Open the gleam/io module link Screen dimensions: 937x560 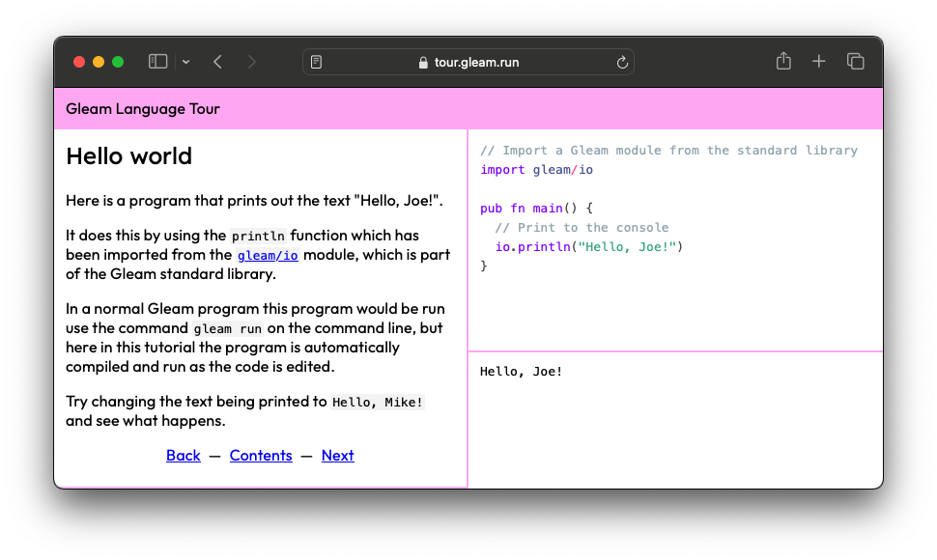(268, 256)
